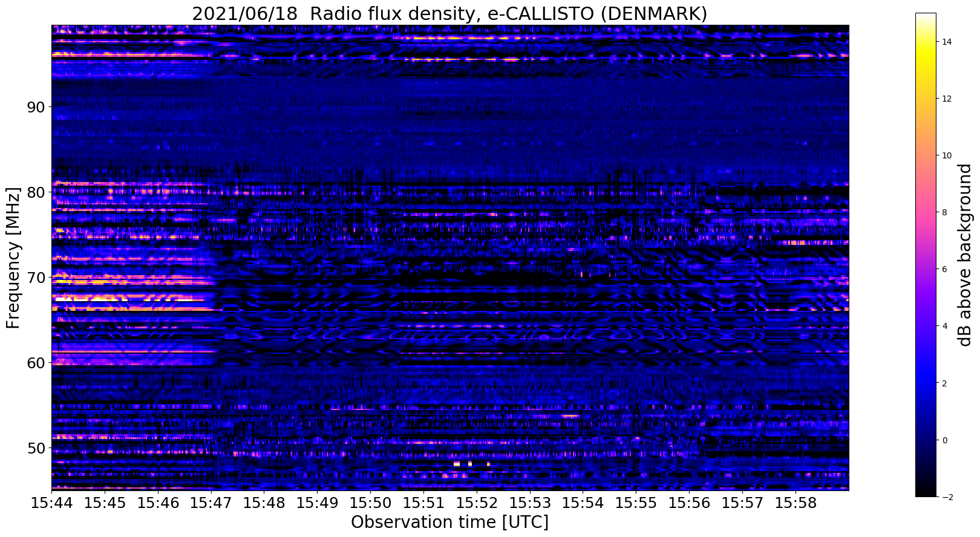Screen dimensions: 980x537
Task: Click the 15:58 time tick label
Action: click(x=795, y=503)
